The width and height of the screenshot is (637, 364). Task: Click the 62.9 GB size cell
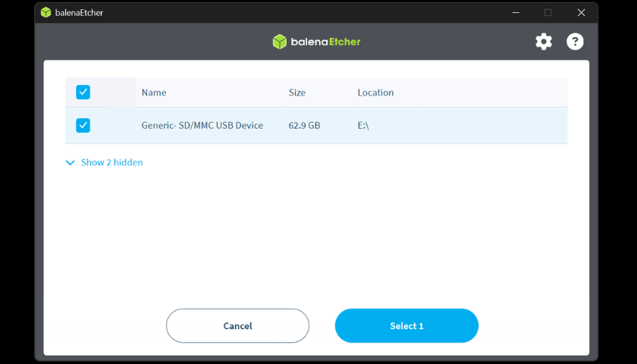[x=304, y=125]
